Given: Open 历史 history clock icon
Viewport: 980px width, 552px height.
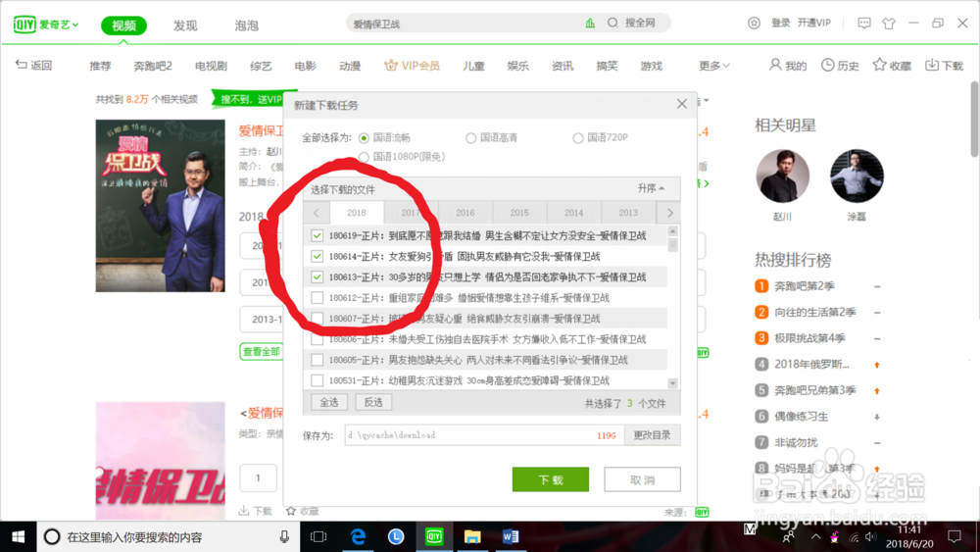Looking at the screenshot, I should tap(827, 65).
